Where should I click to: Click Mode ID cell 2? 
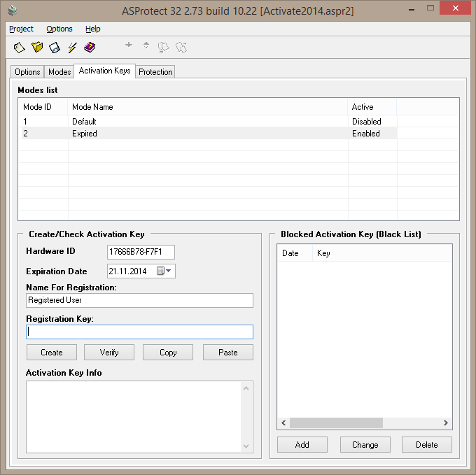25,134
